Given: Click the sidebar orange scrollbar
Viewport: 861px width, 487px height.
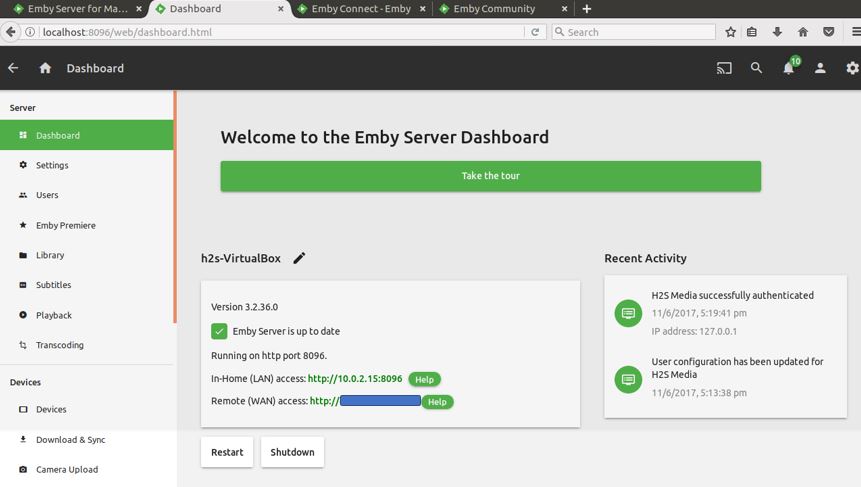Looking at the screenshot, I should (x=175, y=207).
